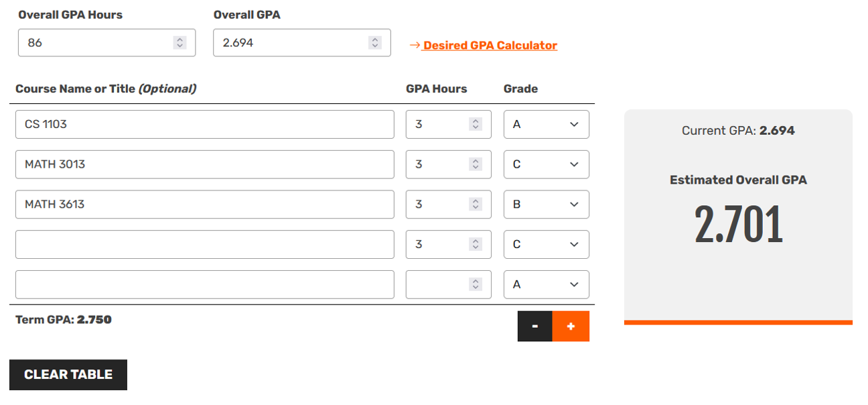Increase GPA Hours for MATH 3613 with stepper arrow
868x405 pixels.
[475, 200]
